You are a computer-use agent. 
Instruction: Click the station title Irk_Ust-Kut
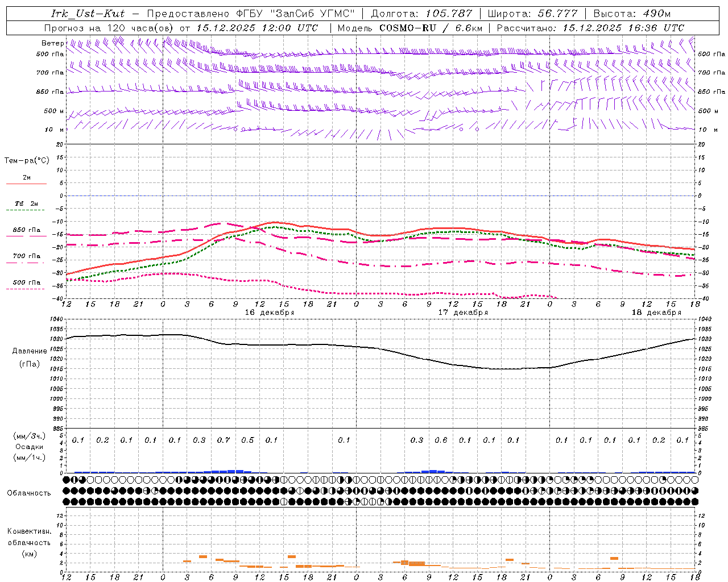pos(88,14)
